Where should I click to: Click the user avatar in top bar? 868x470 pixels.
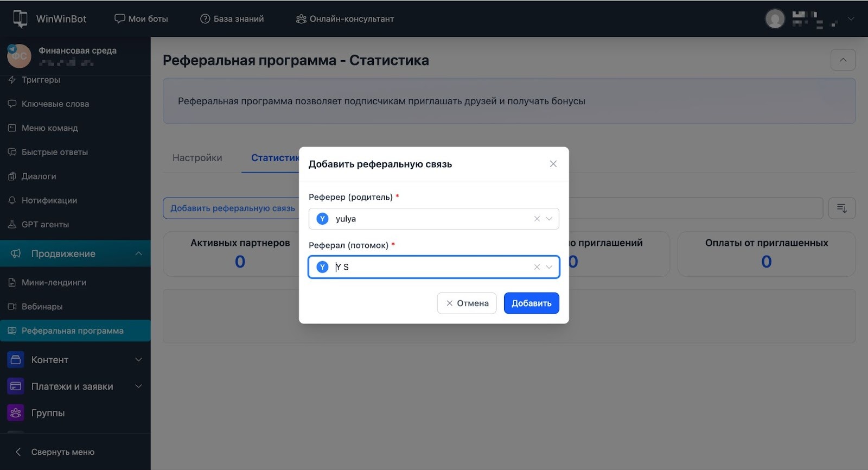(x=775, y=19)
